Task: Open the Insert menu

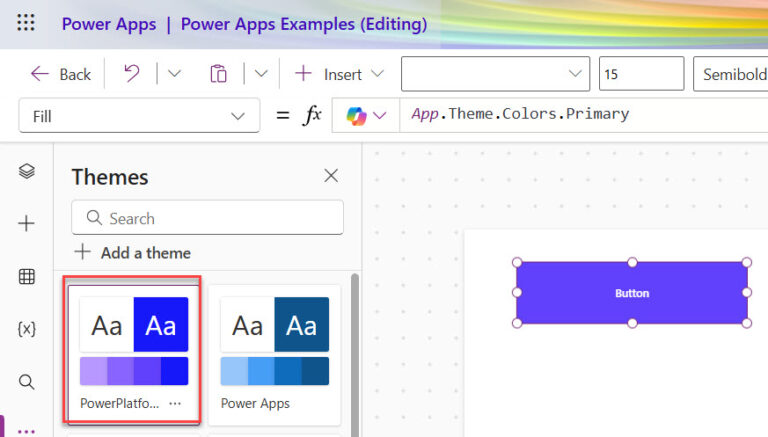Action: click(339, 74)
